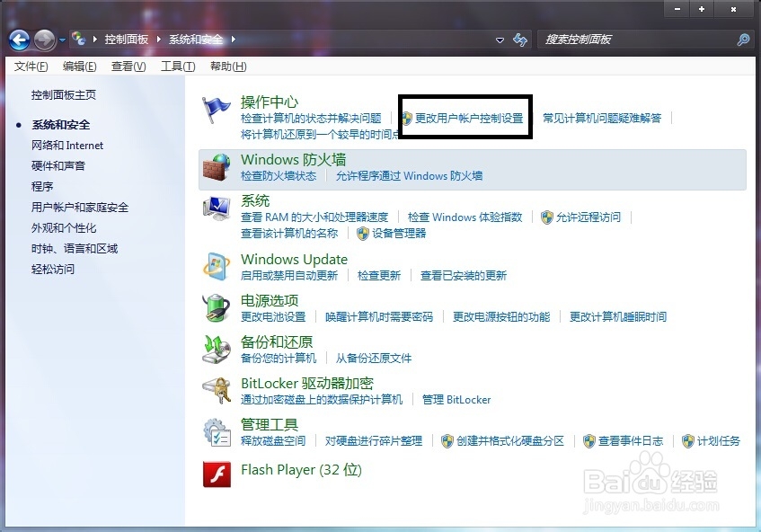Click 对硬盘进行碎片整理 link

click(x=374, y=440)
